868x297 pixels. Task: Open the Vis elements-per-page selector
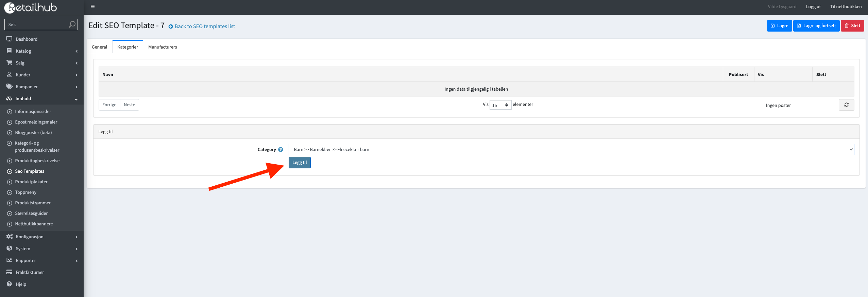(x=500, y=105)
